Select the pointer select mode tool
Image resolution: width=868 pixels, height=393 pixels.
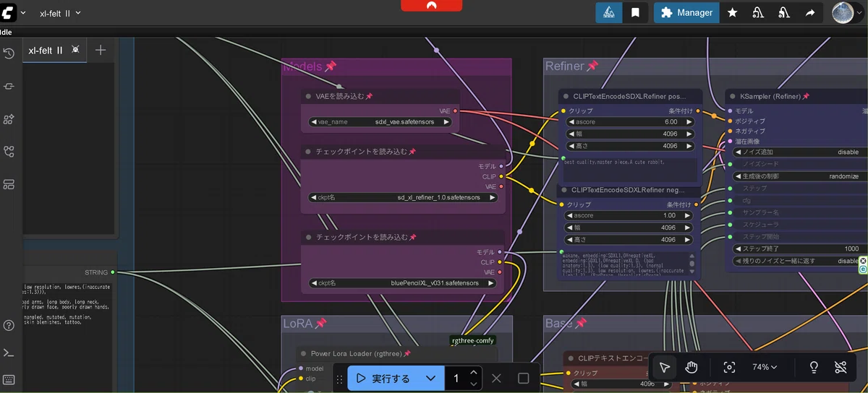tap(665, 367)
